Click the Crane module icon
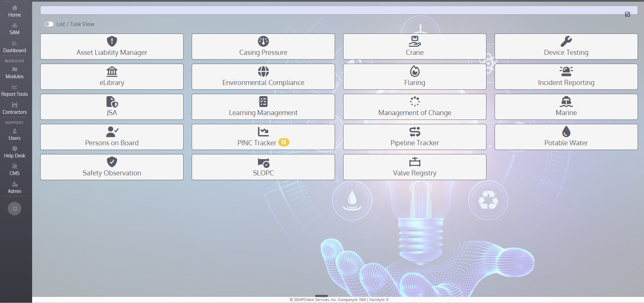Screen dimensions: 644x303 (415, 41)
